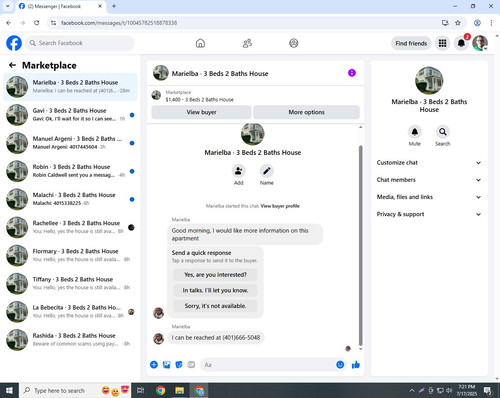The width and height of the screenshot is (500, 398).
Task: Open the Groups icon in top navigation
Action: point(294,43)
